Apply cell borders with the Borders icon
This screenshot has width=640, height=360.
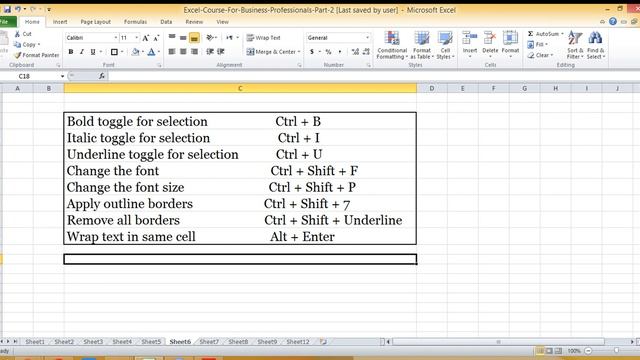tap(114, 52)
